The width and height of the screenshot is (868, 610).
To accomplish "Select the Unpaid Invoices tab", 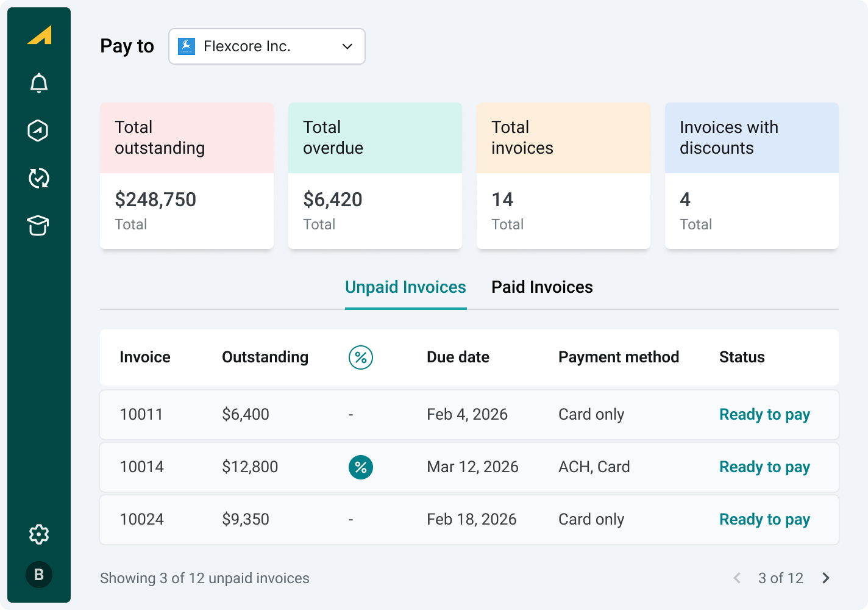I will click(405, 287).
